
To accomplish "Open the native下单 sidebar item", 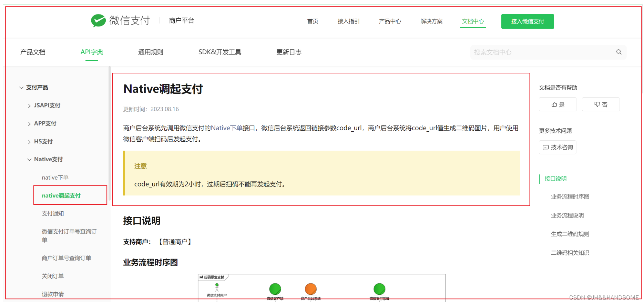I will tap(55, 178).
